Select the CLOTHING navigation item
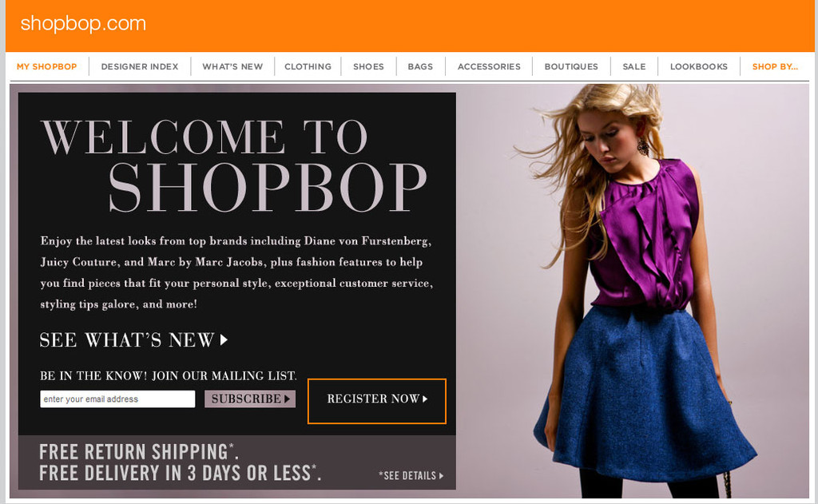The height and width of the screenshot is (504, 818). coord(308,67)
